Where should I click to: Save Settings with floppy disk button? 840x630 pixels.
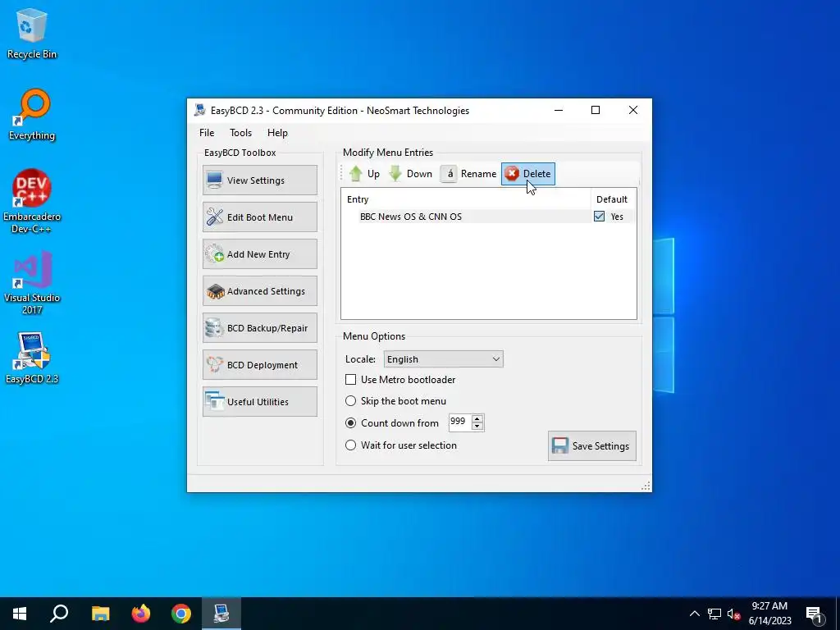coord(592,445)
